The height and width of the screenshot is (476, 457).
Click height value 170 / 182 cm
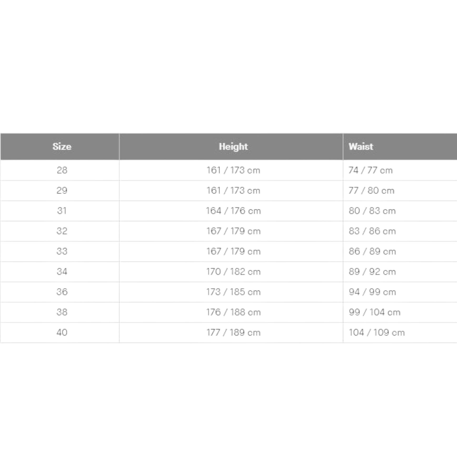point(233,272)
